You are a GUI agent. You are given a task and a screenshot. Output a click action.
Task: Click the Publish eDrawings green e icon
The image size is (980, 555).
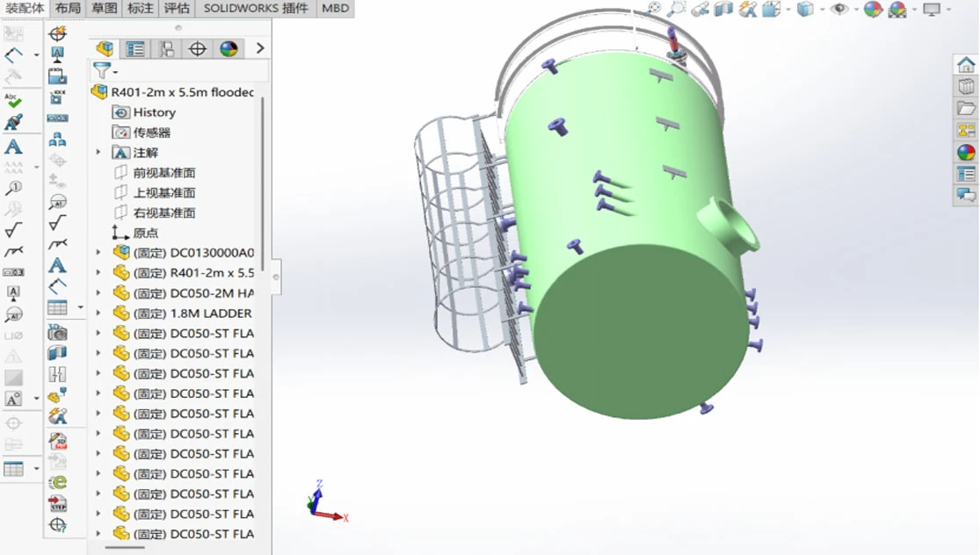[x=57, y=482]
